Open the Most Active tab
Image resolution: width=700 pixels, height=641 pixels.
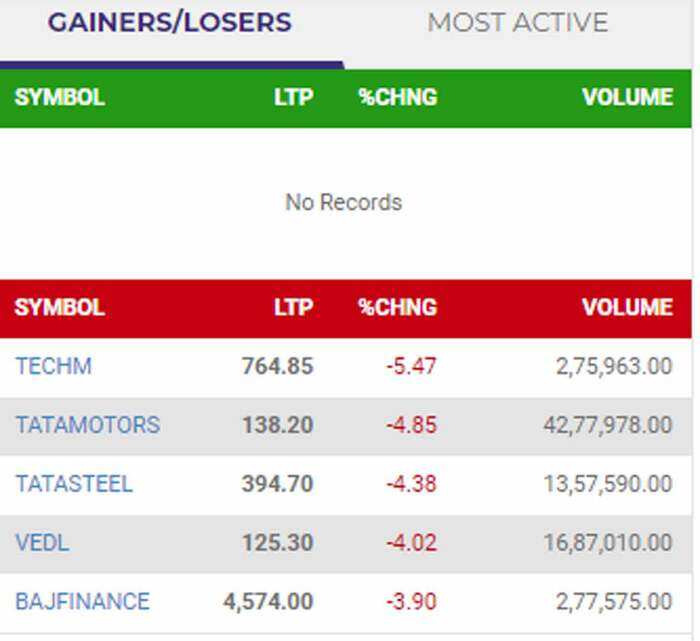(x=517, y=23)
